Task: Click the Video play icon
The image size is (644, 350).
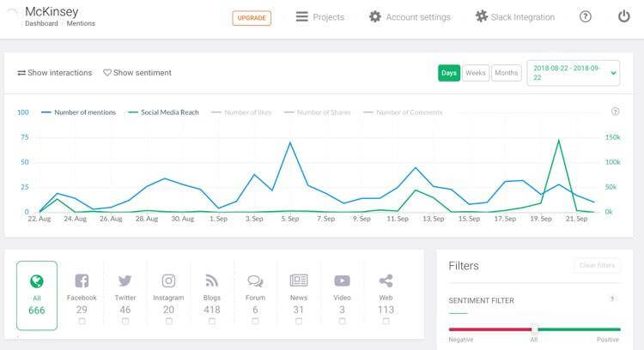Action: [x=342, y=281]
